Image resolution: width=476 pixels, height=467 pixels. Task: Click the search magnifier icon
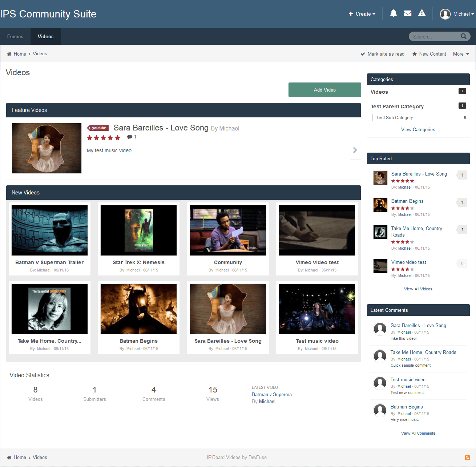(463, 36)
